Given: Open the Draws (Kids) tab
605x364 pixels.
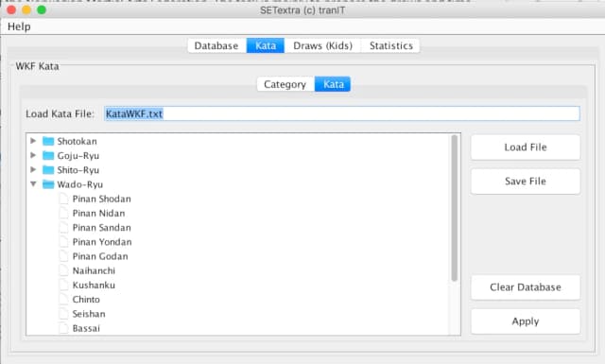Looking at the screenshot, I should pos(322,45).
